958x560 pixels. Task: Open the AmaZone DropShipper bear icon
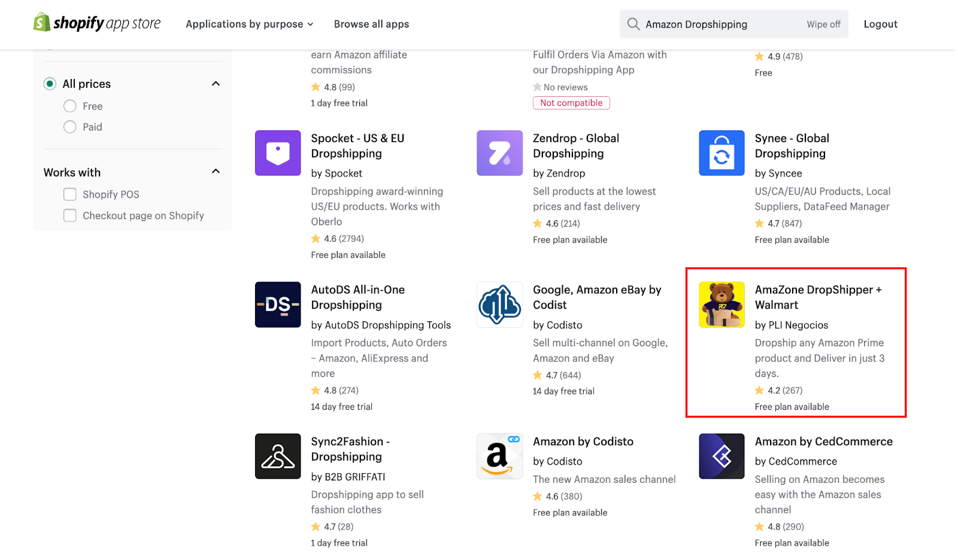point(721,305)
